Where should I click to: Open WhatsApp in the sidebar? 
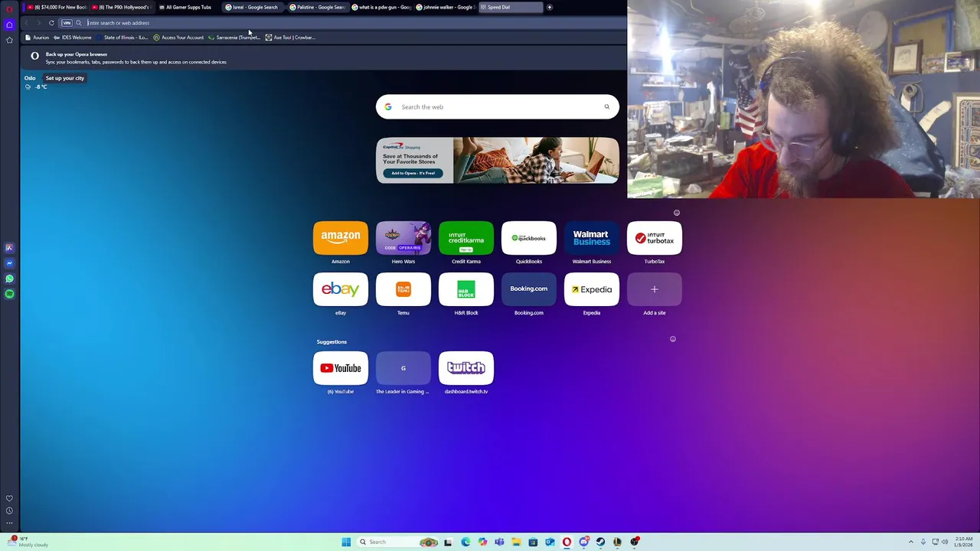click(9, 279)
